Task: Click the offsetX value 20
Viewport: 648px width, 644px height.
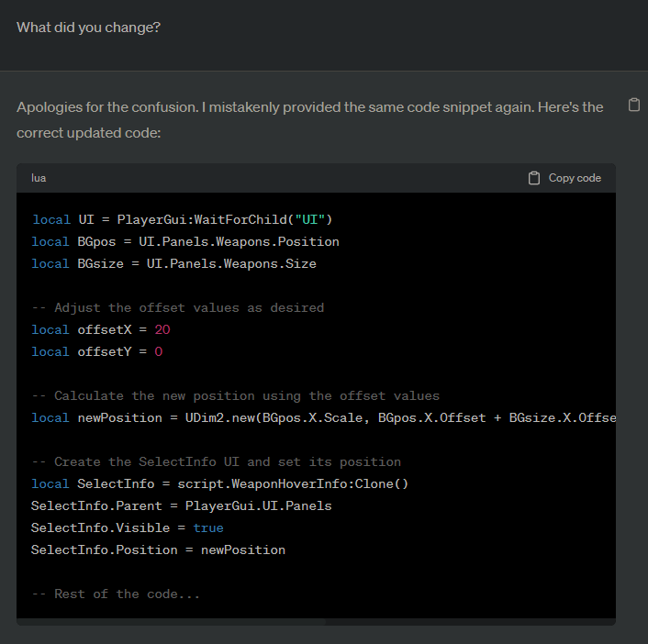Action: [x=162, y=329]
